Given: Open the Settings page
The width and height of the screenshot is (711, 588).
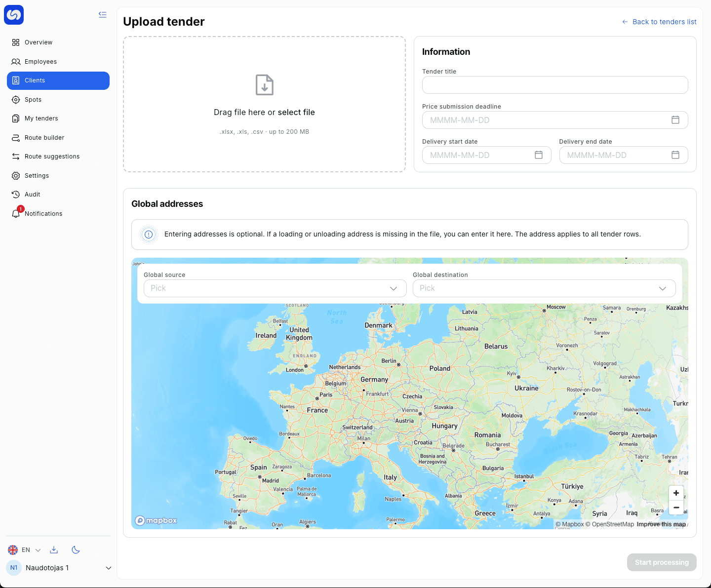Looking at the screenshot, I should pyautogui.click(x=58, y=176).
